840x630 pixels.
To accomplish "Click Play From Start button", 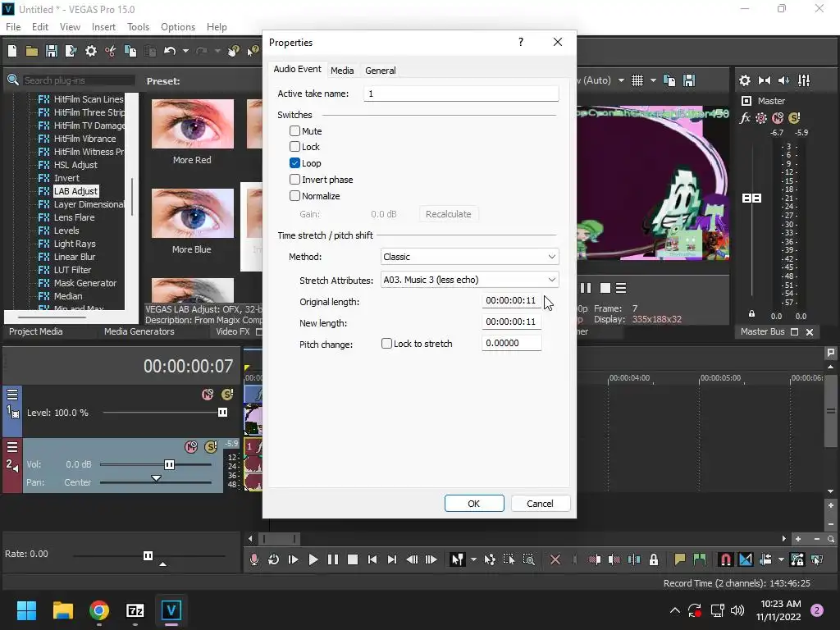I will click(x=293, y=559).
